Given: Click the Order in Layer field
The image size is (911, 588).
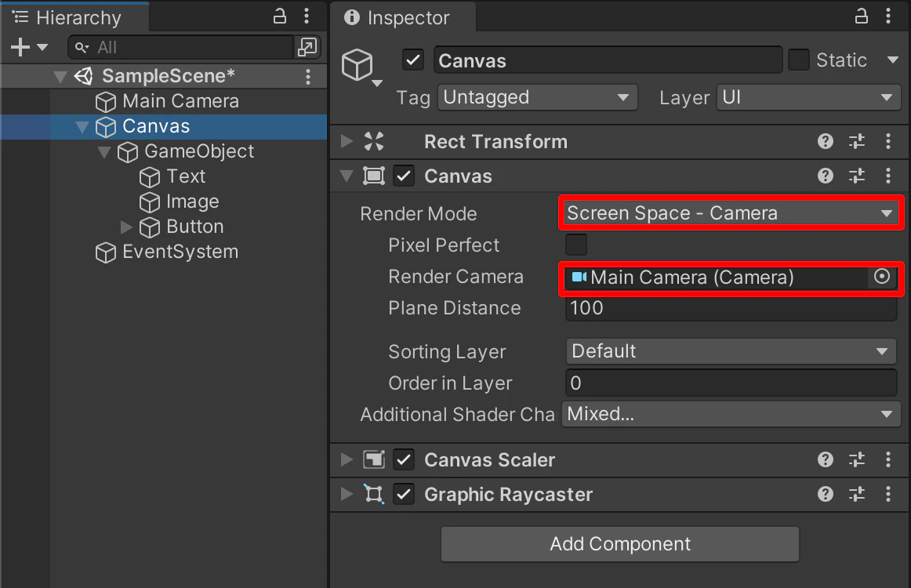Looking at the screenshot, I should pos(731,383).
